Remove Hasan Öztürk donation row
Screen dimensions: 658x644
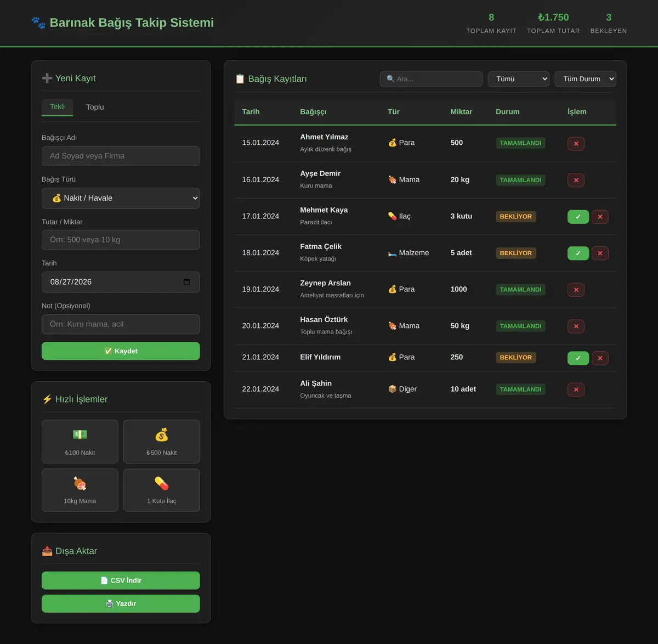[x=576, y=326]
